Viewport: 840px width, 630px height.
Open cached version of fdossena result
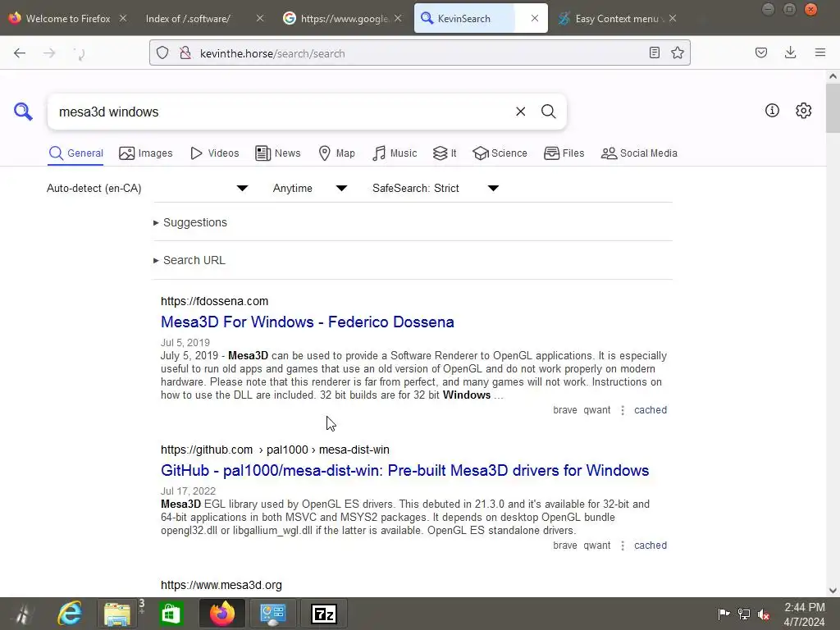(x=651, y=410)
